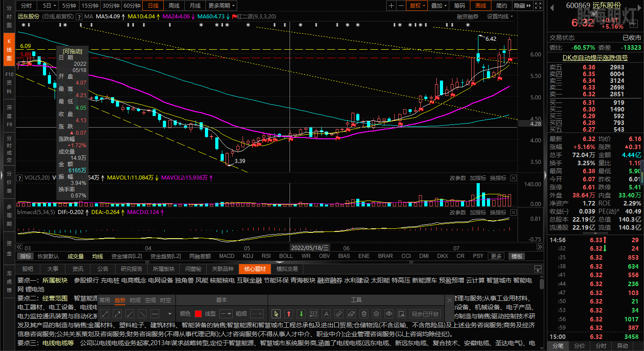Open 设置均线 moving average settings dropdown
The height and width of the screenshot is (351, 644).
click(500, 17)
